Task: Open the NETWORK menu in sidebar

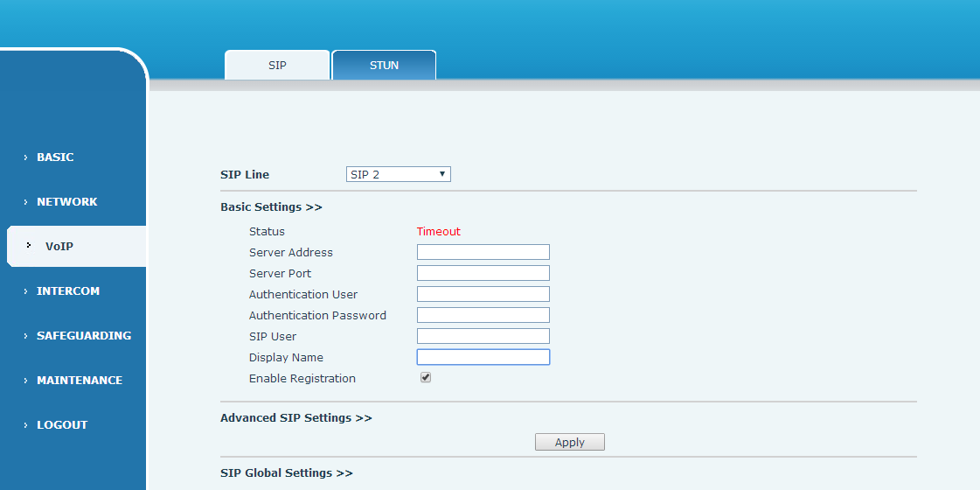Action: pos(66,202)
